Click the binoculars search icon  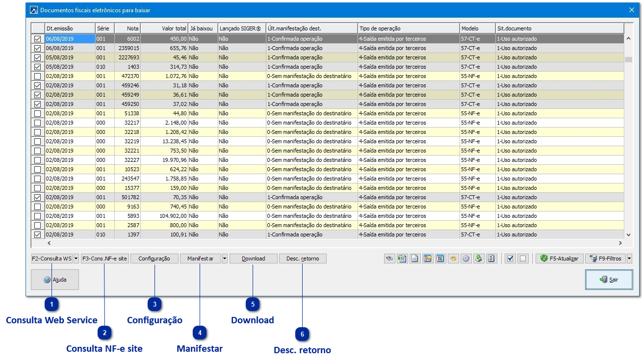pos(390,259)
